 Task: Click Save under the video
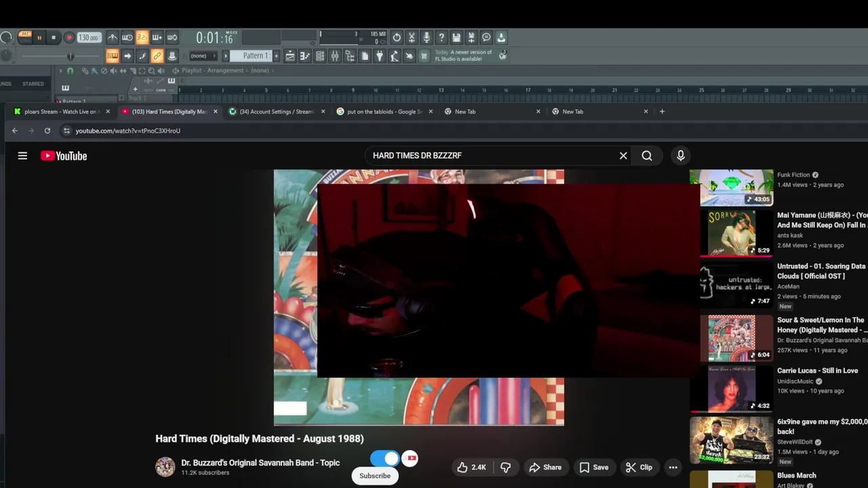coord(593,467)
